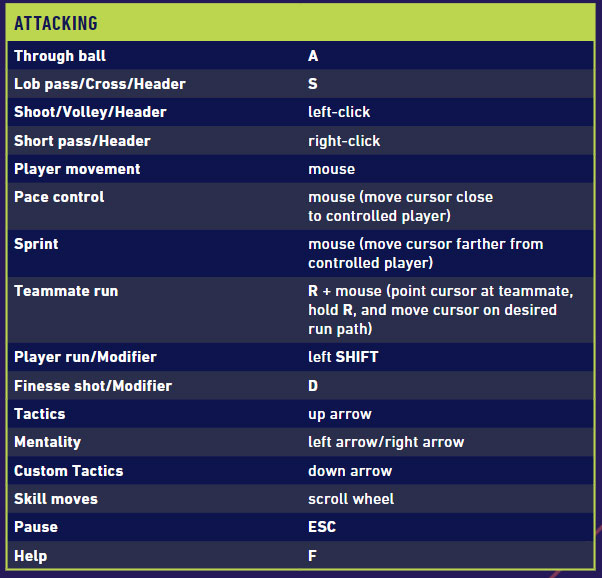
Task: Click the Mentality row label
Action: (x=48, y=442)
